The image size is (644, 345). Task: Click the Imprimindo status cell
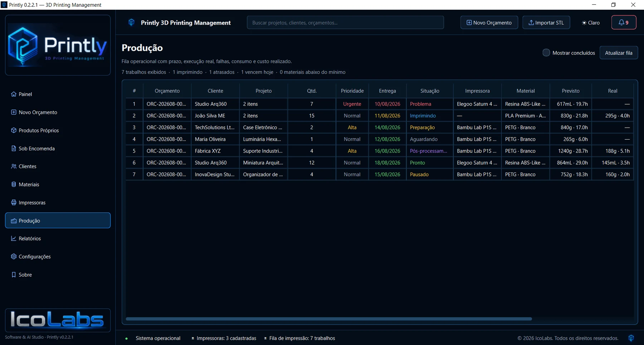430,116
